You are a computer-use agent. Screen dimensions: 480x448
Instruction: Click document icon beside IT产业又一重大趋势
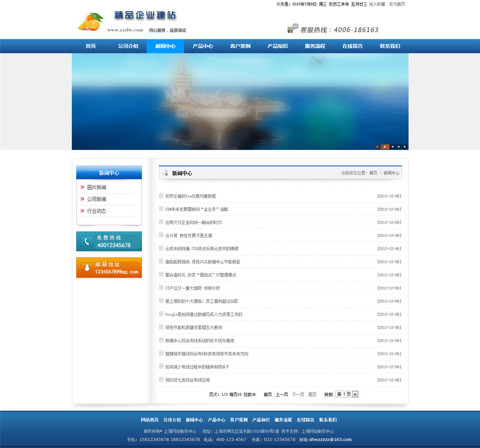(161, 287)
